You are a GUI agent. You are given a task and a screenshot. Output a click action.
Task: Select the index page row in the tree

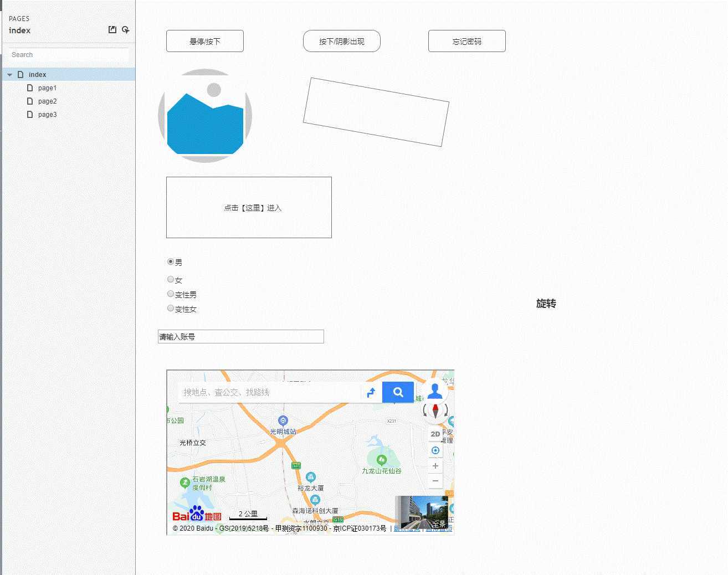click(68, 74)
